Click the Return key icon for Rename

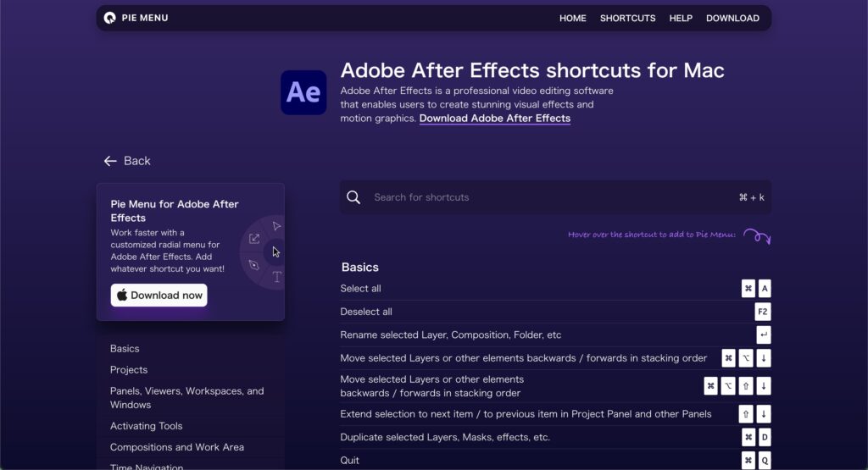coord(764,335)
